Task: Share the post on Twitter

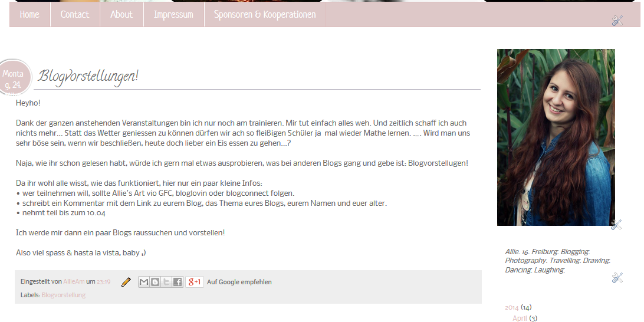Action: 166,282
